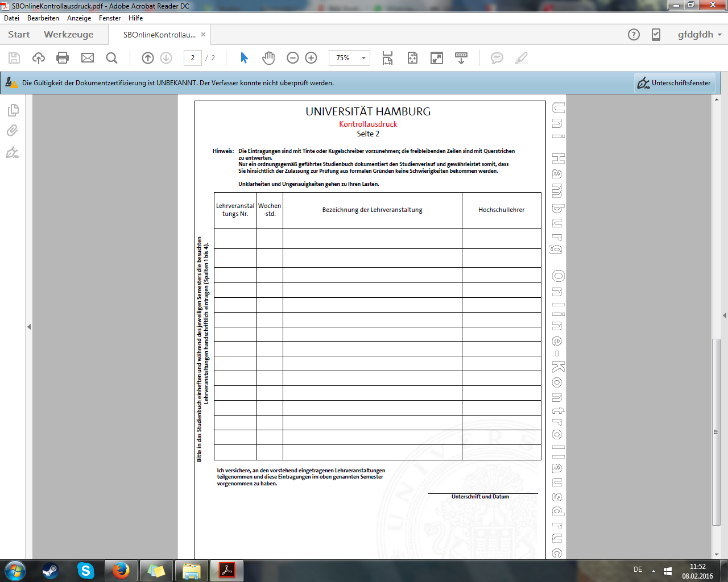Switch to full screen mode icon

[437, 58]
